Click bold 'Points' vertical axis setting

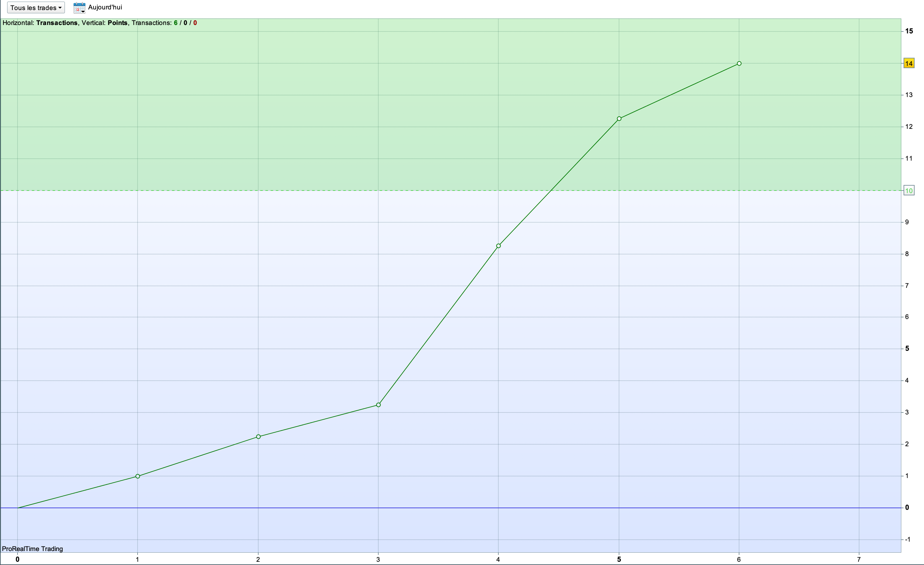pyautogui.click(x=117, y=23)
